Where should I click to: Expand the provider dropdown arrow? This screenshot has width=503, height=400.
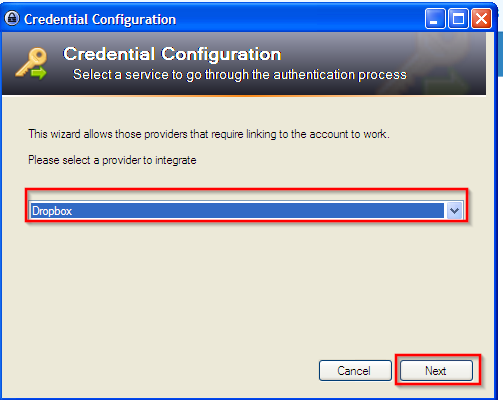[x=454, y=211]
